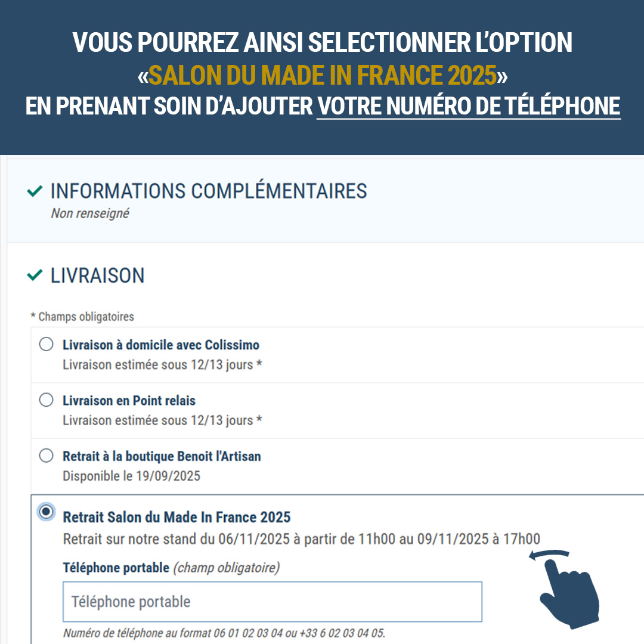Screen dimensions: 644x644
Task: Select the Colissimo home delivery radio button
Action: 46,345
